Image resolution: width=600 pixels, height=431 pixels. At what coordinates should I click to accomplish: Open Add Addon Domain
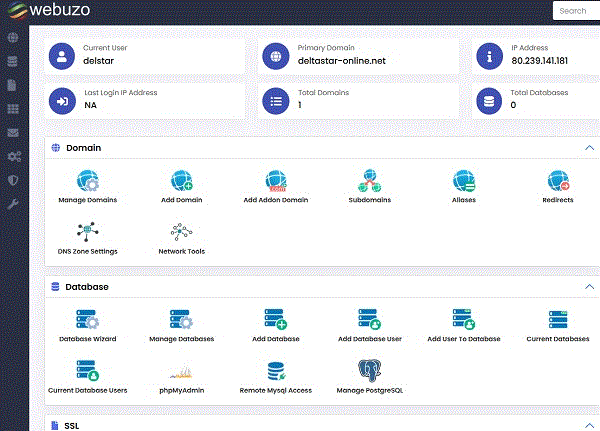click(276, 186)
